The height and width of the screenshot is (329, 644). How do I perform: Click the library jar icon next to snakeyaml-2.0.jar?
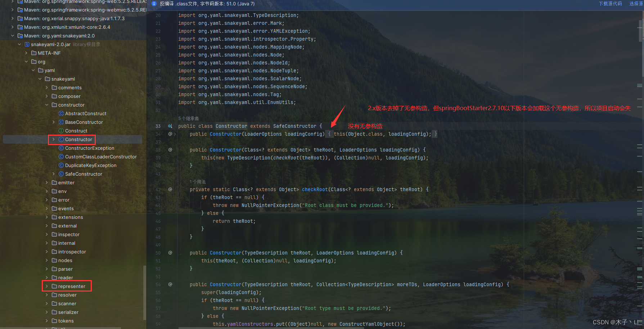[27, 44]
